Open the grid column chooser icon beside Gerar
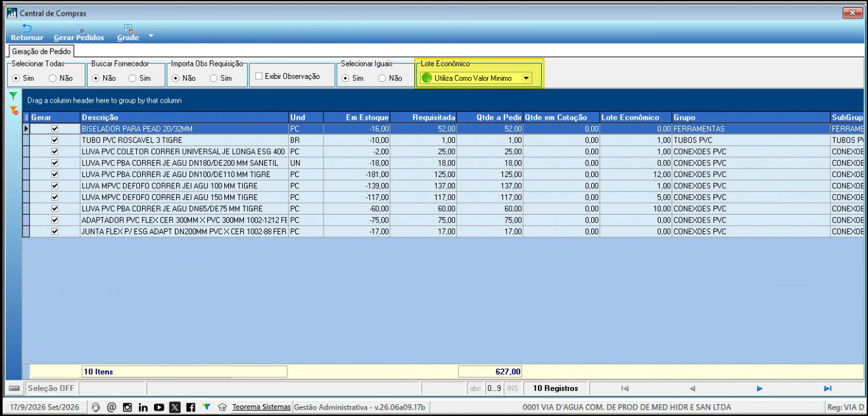Screen dimensions: 868x416 pyautogui.click(x=26, y=117)
